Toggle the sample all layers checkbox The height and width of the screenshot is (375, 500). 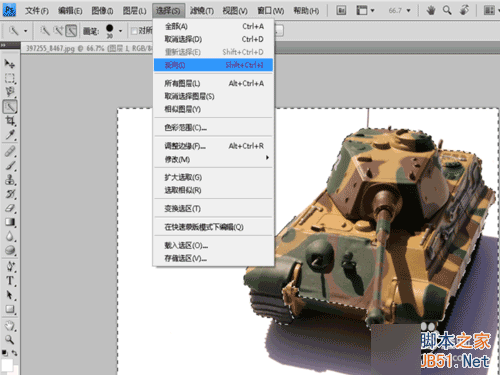point(134,31)
